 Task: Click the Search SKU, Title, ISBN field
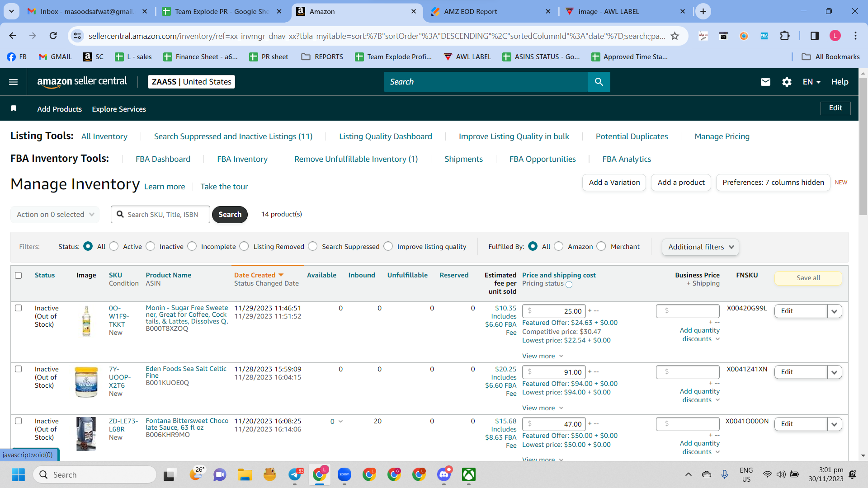point(160,214)
